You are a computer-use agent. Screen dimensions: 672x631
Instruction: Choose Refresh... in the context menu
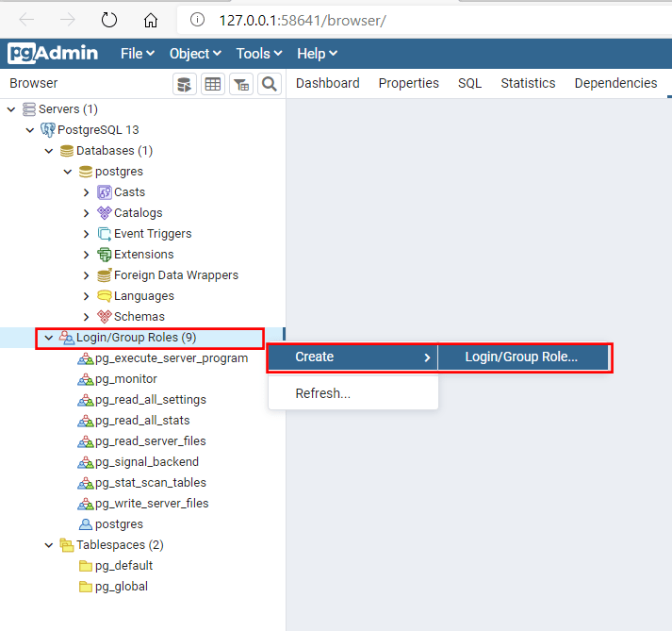click(x=352, y=393)
